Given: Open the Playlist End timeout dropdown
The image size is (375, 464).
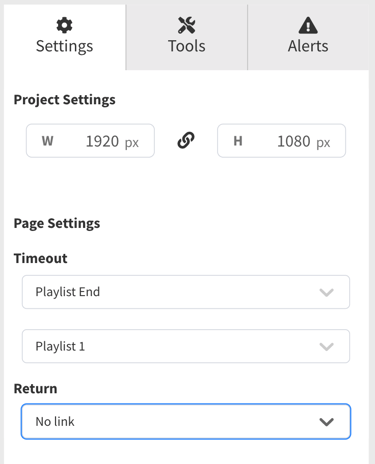Looking at the screenshot, I should click(186, 292).
